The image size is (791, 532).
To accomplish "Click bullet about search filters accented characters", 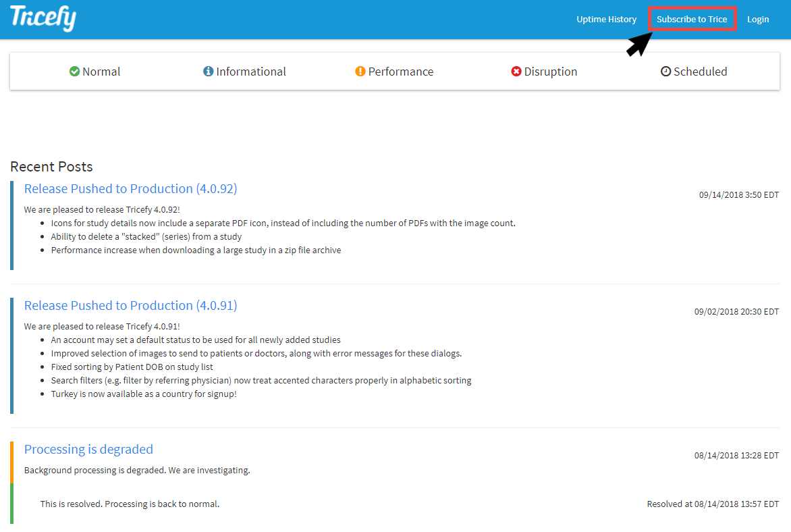I will 261,381.
